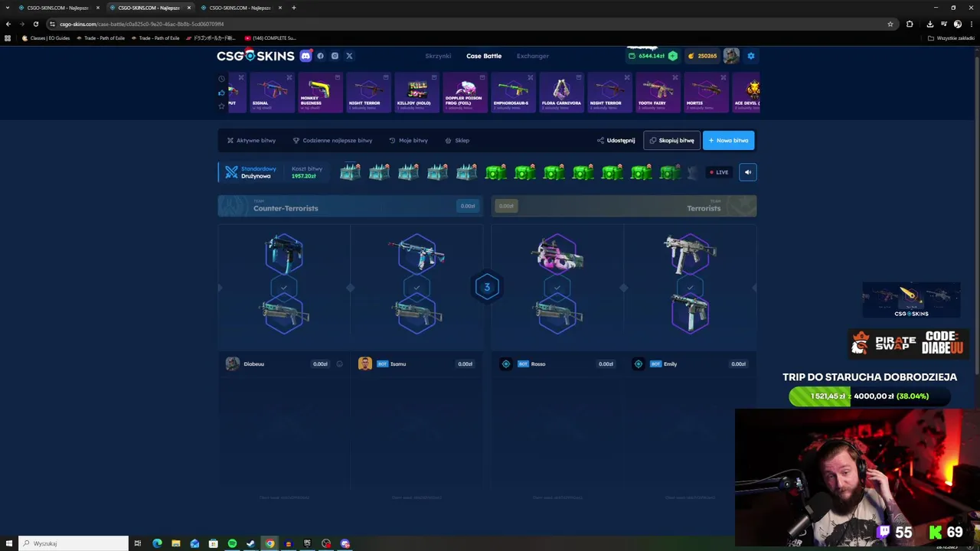Open the user profile avatar
The height and width of the screenshot is (551, 980).
click(731, 56)
